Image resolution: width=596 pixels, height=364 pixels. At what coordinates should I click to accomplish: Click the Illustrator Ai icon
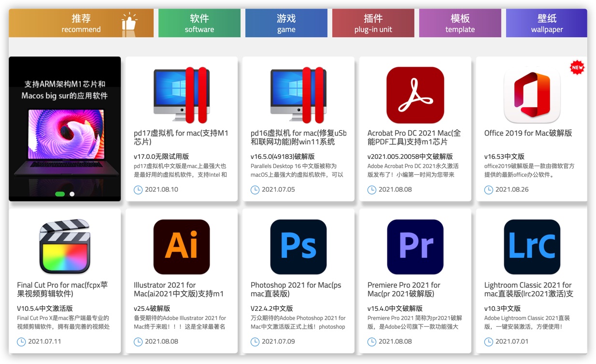(182, 247)
